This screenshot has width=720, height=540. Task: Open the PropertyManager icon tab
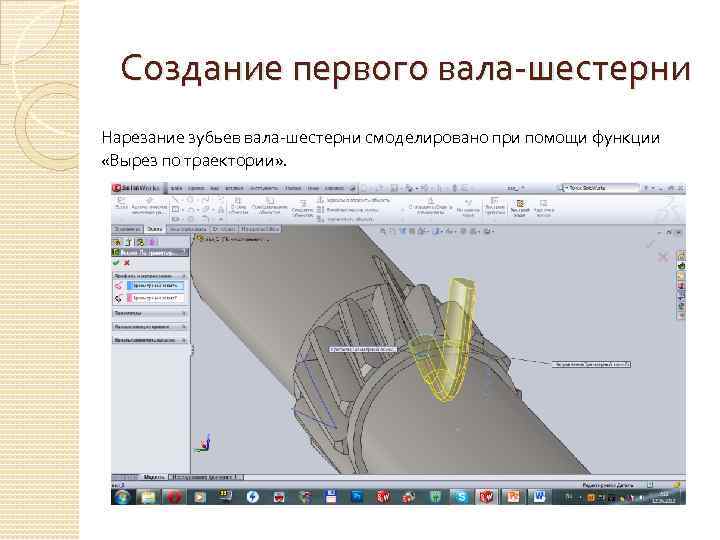pos(129,242)
